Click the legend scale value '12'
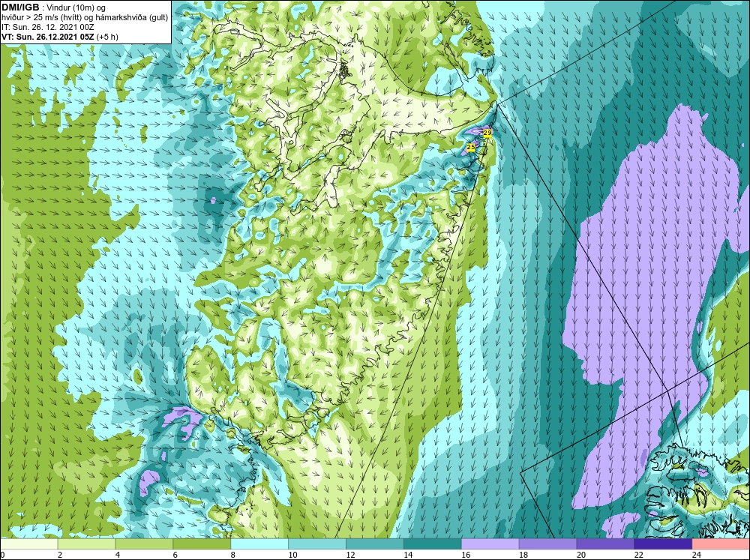 [x=350, y=555]
